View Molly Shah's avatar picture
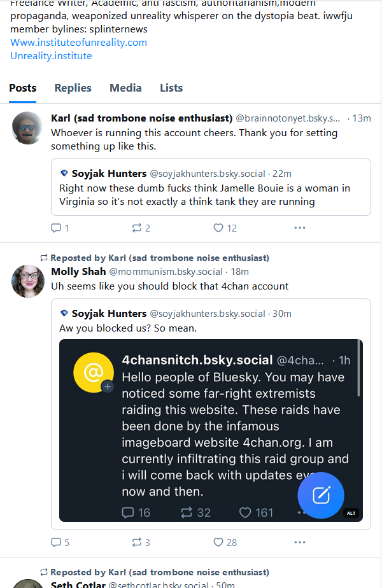 pyautogui.click(x=28, y=281)
